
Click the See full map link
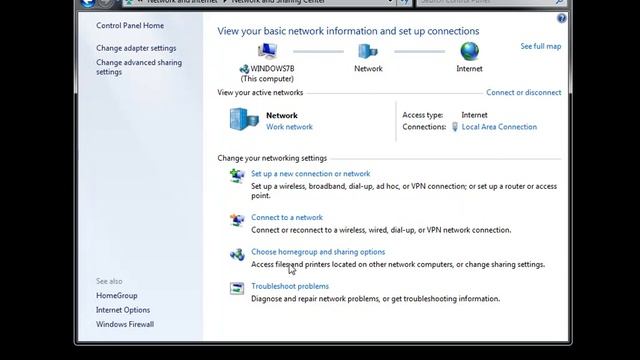tap(540, 46)
